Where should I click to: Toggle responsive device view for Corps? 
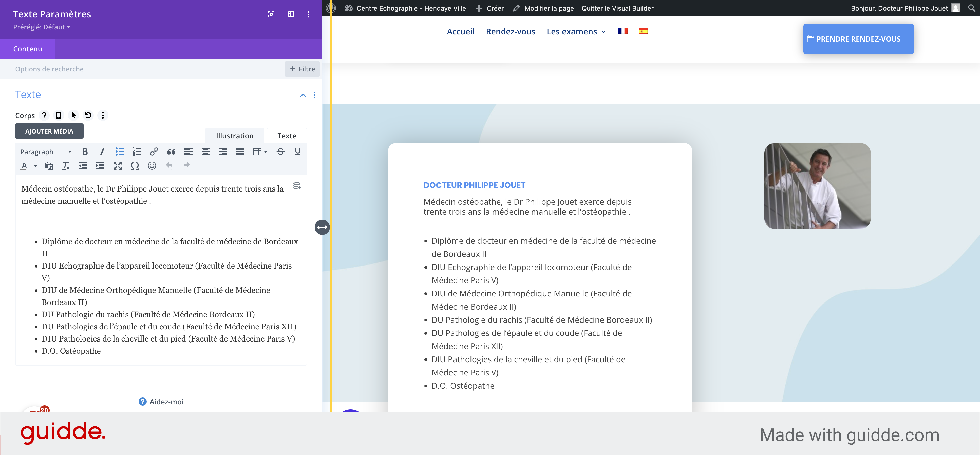point(59,115)
